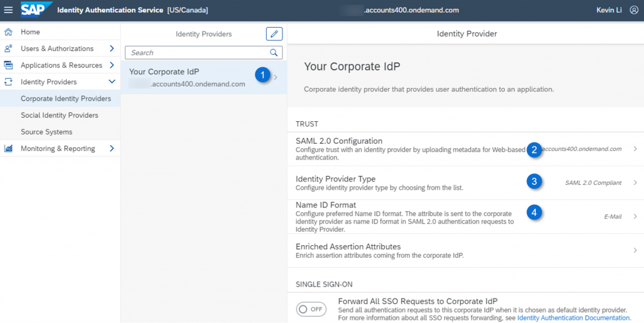Click the Users & Authorizations icon
644x323 pixels.
8,48
